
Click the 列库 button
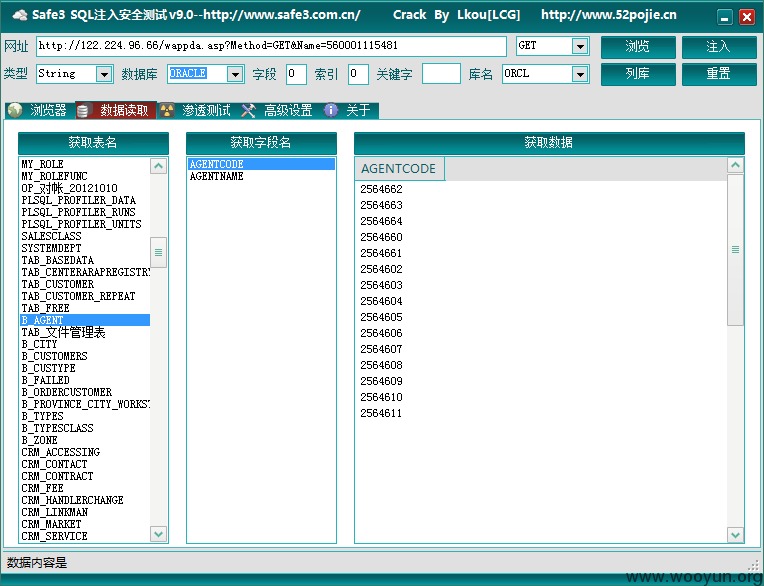638,74
